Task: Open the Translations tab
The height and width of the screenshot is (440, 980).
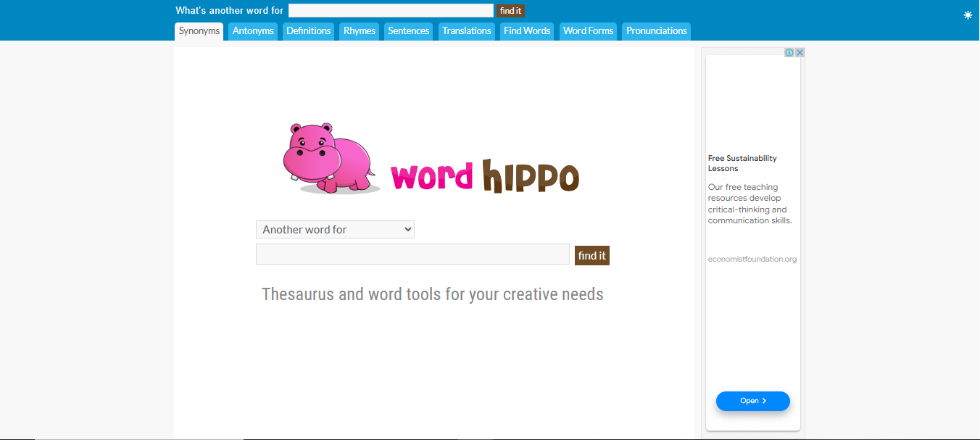Action: click(x=467, y=31)
